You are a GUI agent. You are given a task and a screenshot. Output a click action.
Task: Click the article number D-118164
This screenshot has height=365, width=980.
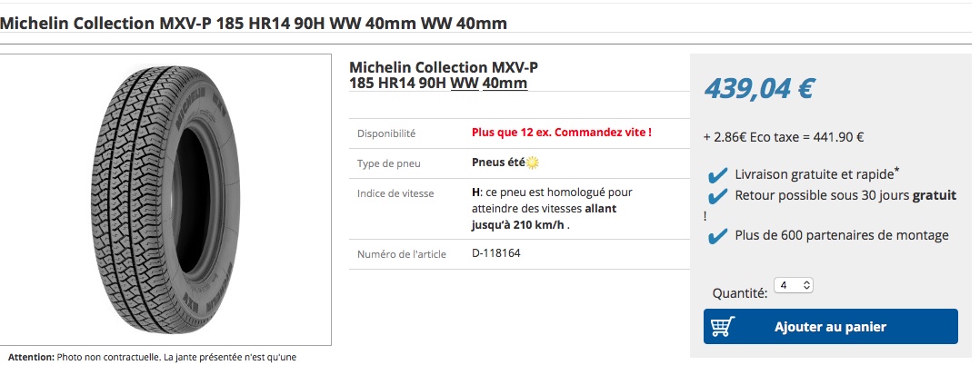[x=496, y=253]
